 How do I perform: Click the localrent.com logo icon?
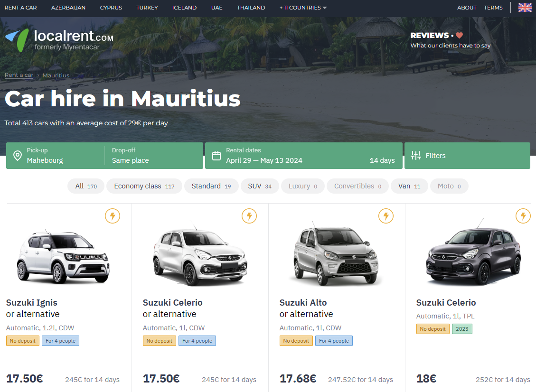pyautogui.click(x=17, y=40)
